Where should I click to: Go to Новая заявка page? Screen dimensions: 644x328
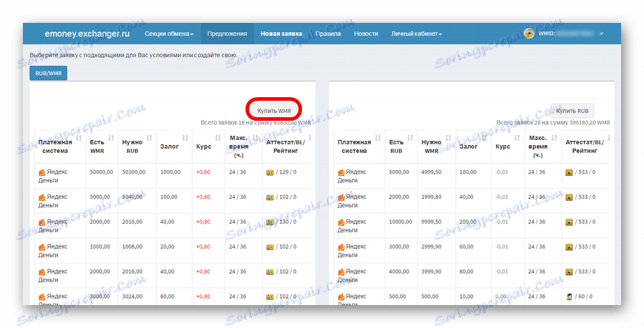(x=281, y=34)
